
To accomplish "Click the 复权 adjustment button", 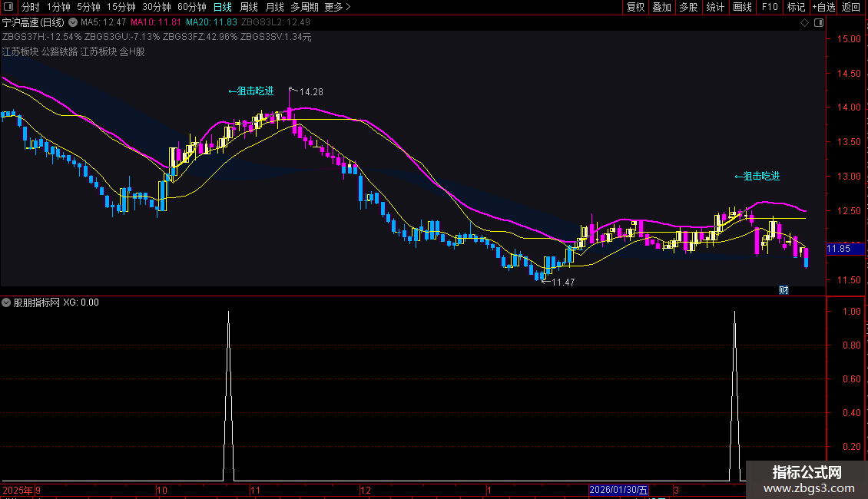I will (x=635, y=7).
